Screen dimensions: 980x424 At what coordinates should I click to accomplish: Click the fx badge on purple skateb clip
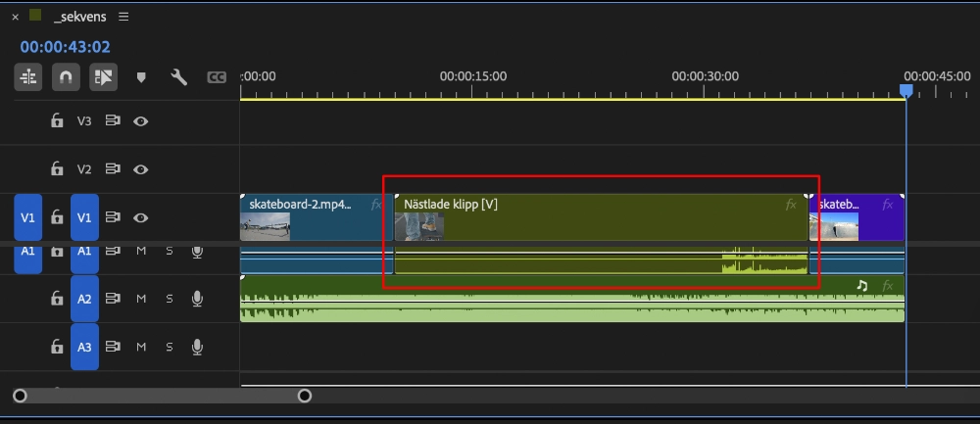[888, 205]
